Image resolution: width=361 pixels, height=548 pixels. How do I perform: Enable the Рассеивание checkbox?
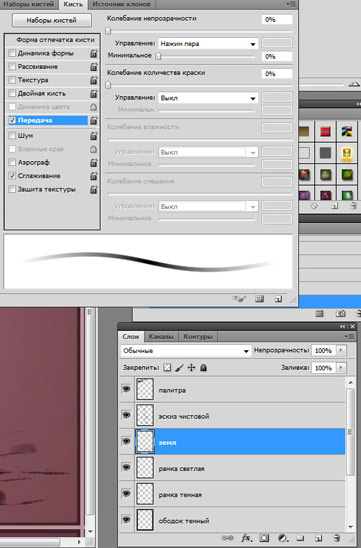(x=12, y=66)
